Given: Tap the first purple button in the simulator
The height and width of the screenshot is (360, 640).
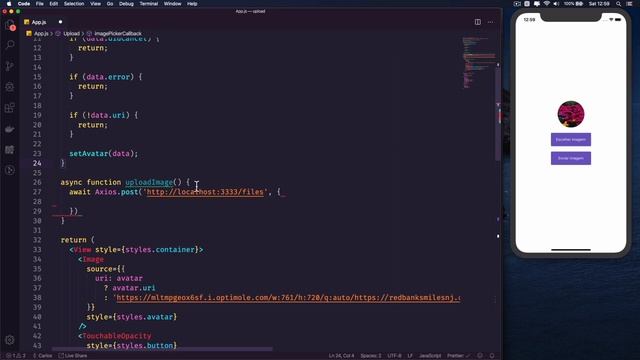Looking at the screenshot, I should tap(571, 140).
